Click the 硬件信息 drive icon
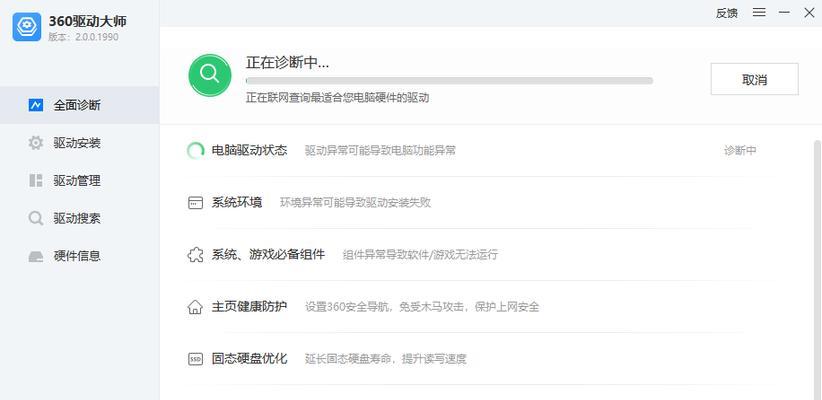The height and width of the screenshot is (400, 822). coord(36,256)
